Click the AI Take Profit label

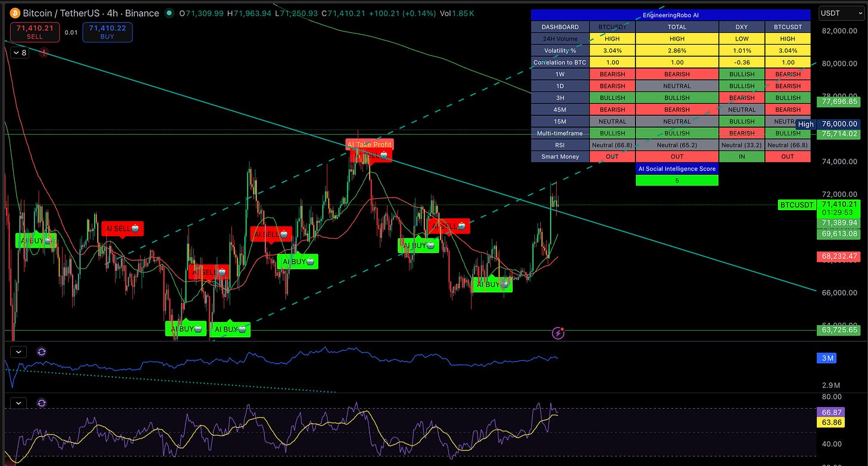370,144
